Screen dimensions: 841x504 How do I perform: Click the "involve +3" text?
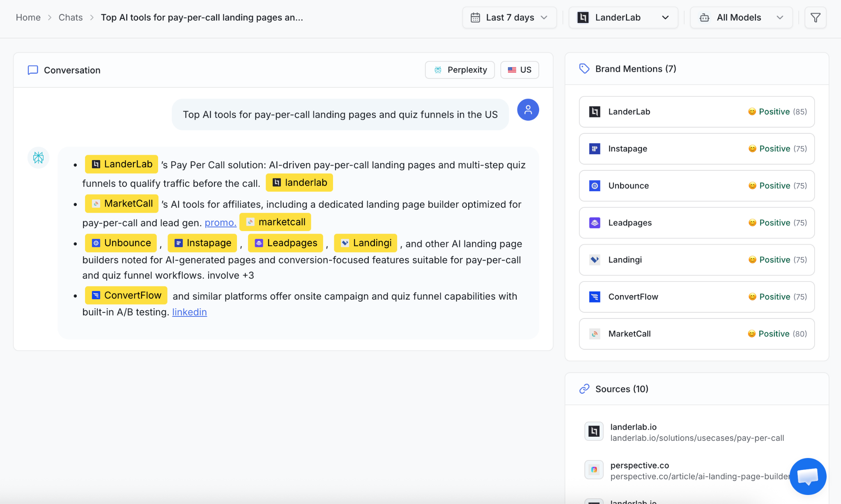tap(230, 275)
